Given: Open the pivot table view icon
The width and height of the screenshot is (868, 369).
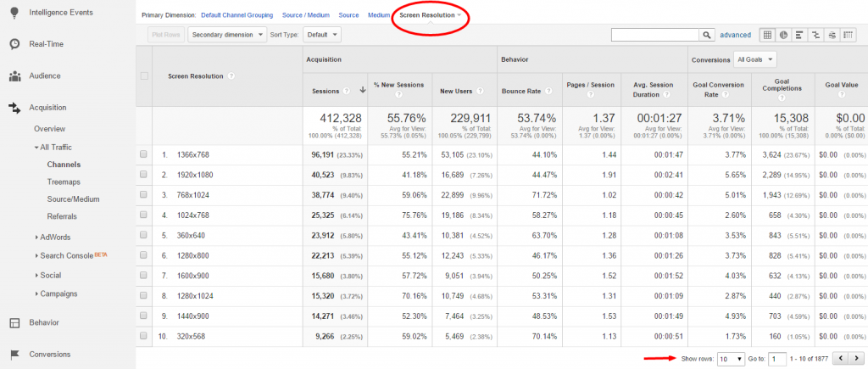Looking at the screenshot, I should pos(848,35).
